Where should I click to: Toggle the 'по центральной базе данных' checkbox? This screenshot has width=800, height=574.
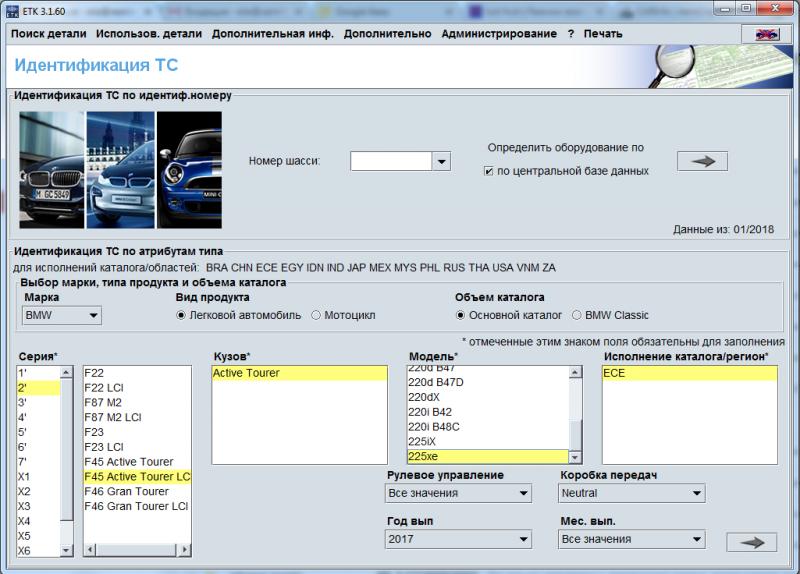pyautogui.click(x=488, y=171)
